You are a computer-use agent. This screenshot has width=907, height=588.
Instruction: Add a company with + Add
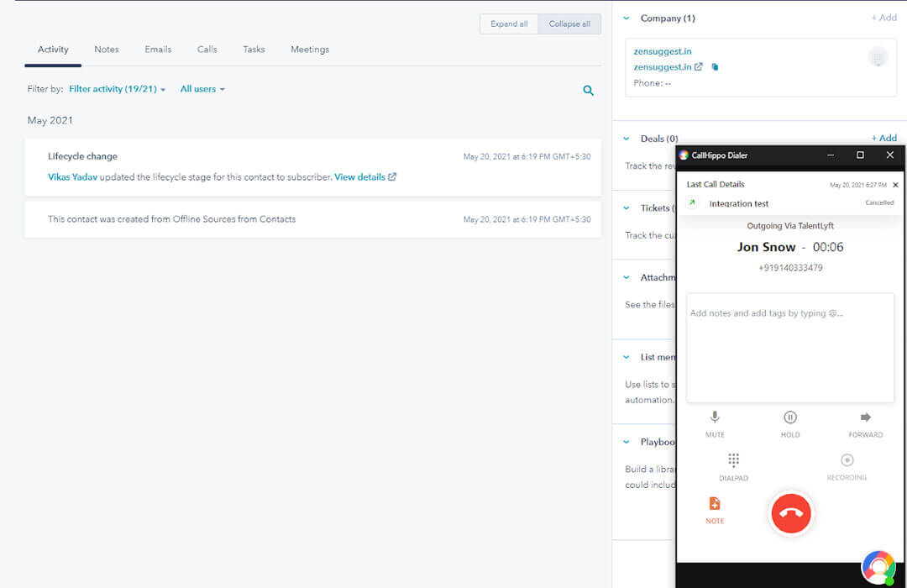[883, 18]
